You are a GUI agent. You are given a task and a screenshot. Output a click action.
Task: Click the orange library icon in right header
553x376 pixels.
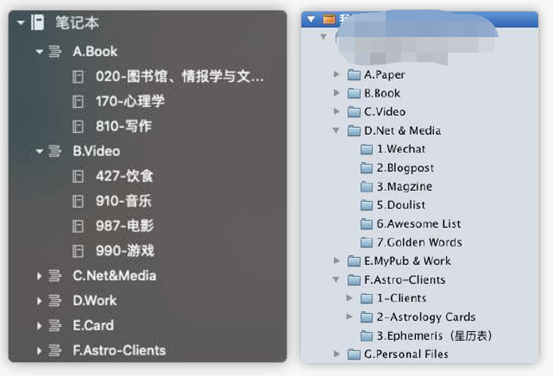pos(329,19)
